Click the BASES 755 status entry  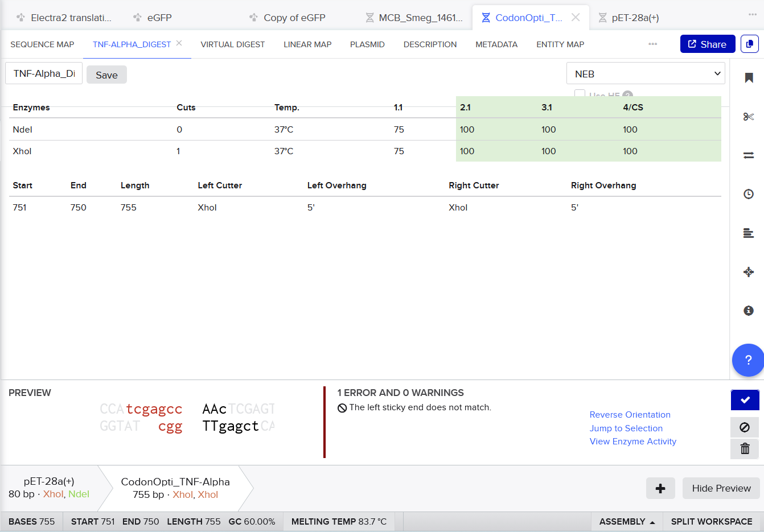[x=32, y=522]
